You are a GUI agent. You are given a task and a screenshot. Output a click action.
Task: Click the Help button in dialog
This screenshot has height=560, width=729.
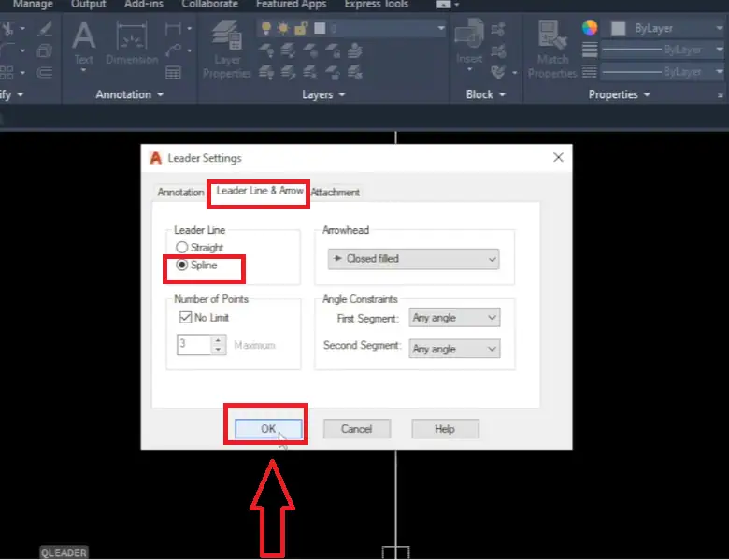point(445,429)
